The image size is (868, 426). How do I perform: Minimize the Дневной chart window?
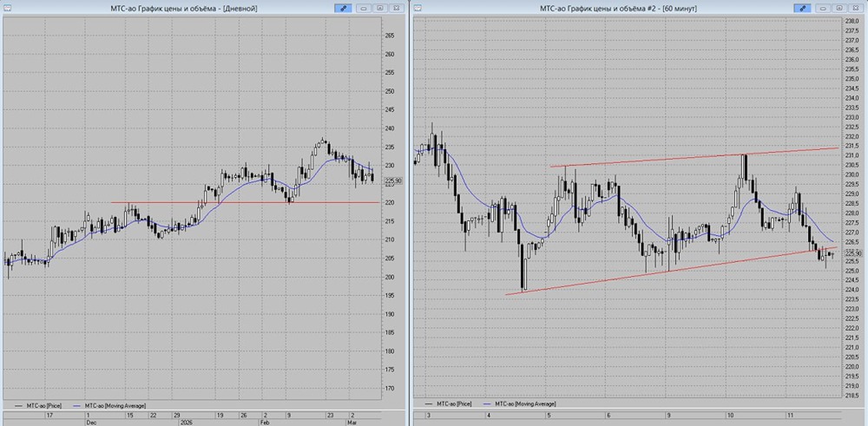tap(365, 9)
